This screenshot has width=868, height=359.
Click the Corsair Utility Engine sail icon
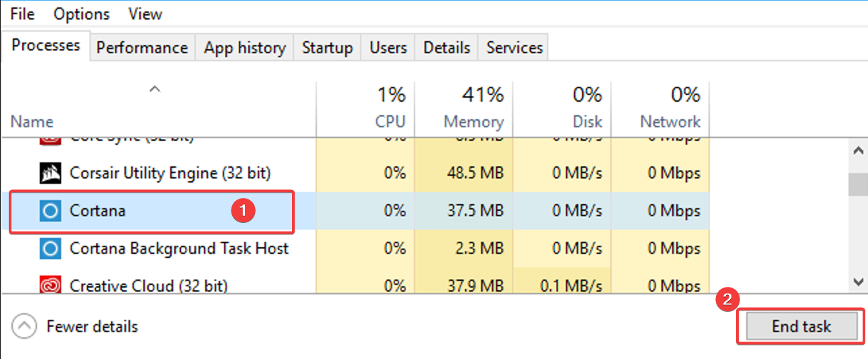[x=50, y=173]
